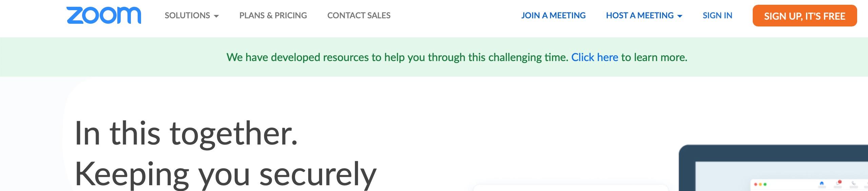Click the white card below the banner
This screenshot has width=868, height=191.
click(x=570, y=188)
